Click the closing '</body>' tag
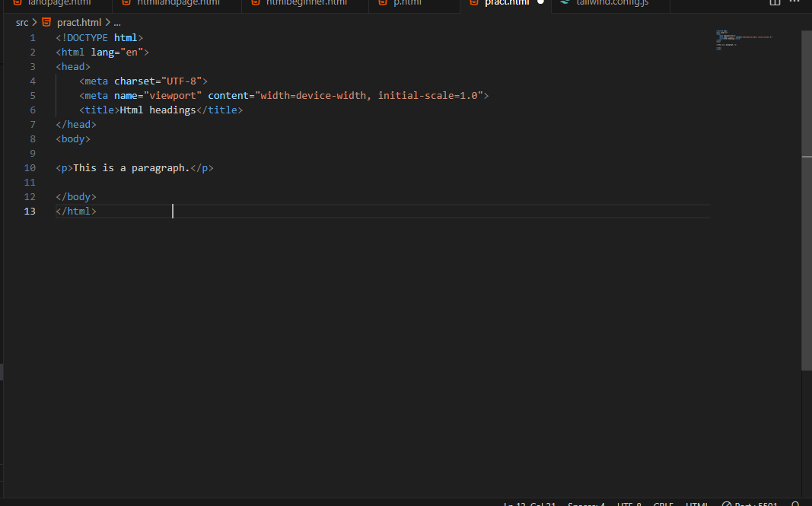This screenshot has height=506, width=812. pos(76,197)
